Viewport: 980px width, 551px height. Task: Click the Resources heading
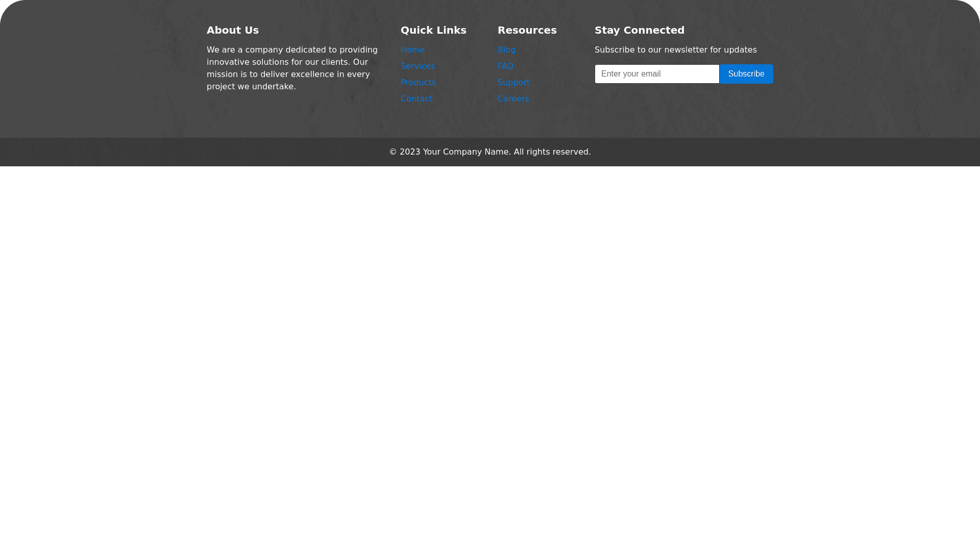pyautogui.click(x=527, y=31)
